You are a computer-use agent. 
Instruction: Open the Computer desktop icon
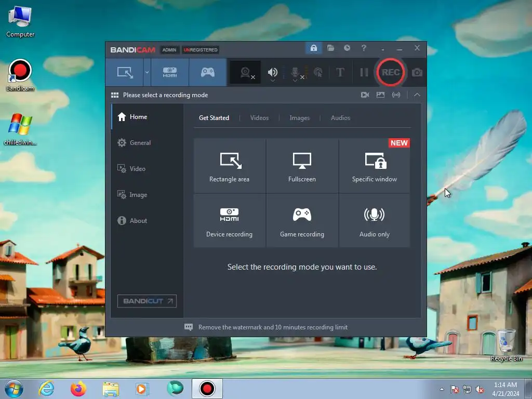[20, 21]
